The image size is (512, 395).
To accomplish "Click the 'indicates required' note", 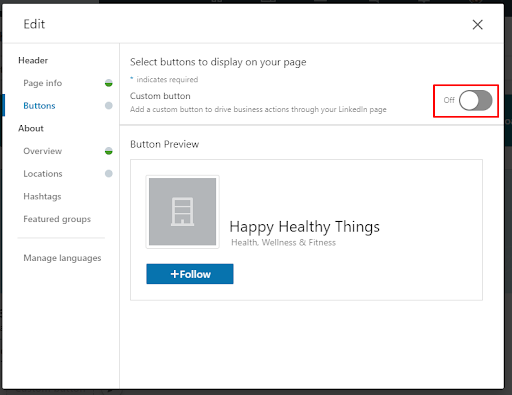I will [167, 80].
